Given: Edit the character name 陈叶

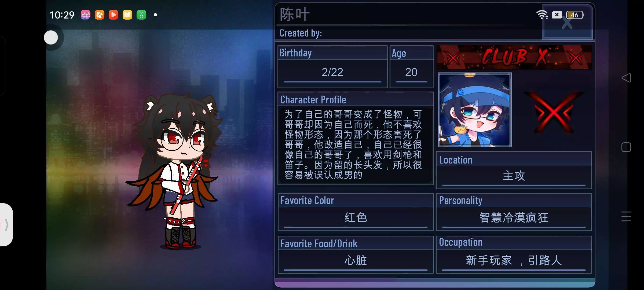Looking at the screenshot, I should pos(295,15).
